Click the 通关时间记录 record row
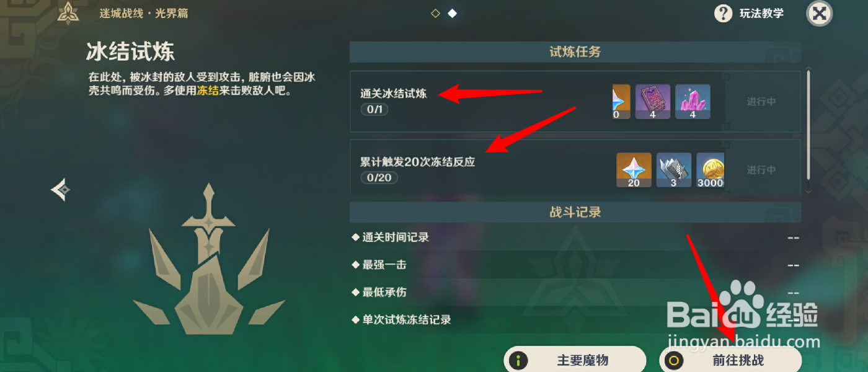Screen dimensions: 868x372 [x=575, y=237]
